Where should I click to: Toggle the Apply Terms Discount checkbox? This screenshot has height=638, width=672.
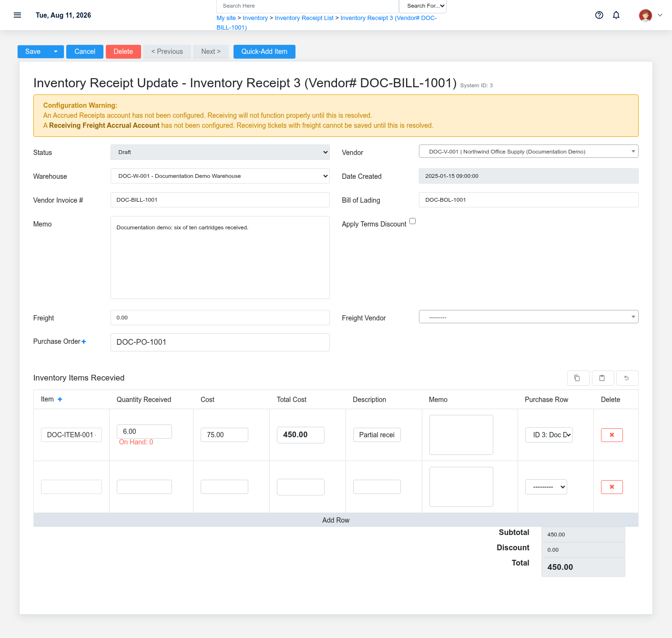412,221
